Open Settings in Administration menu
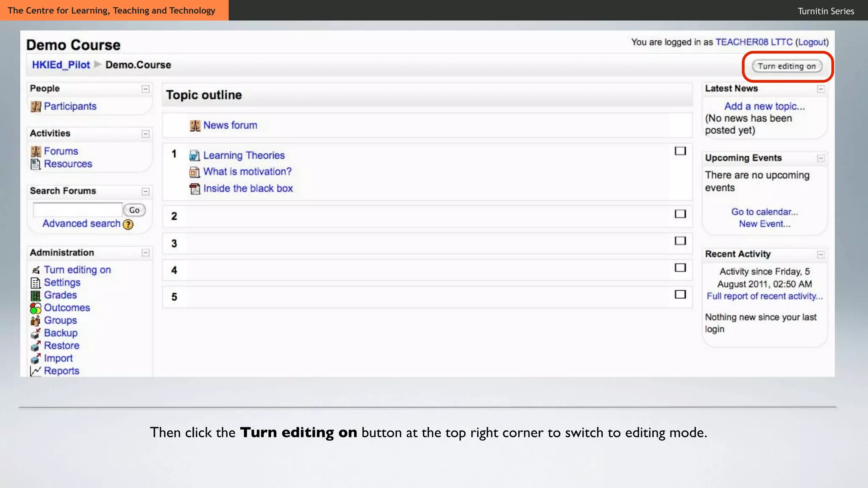Viewport: 868px width, 488px height. coord(62,283)
